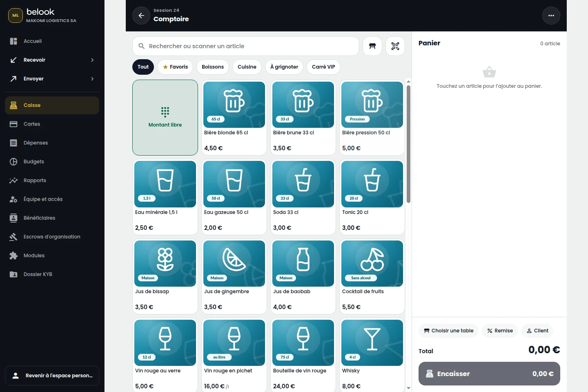Open the three-dot options menu
The height and width of the screenshot is (392, 588).
[551, 16]
